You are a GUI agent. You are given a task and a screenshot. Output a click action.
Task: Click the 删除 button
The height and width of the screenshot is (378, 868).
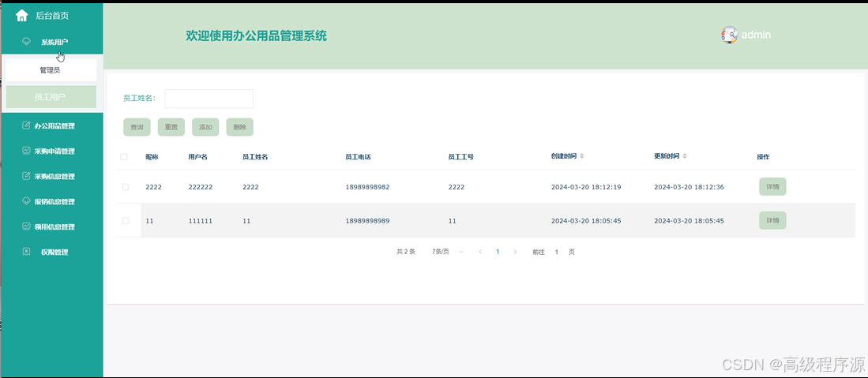[239, 127]
